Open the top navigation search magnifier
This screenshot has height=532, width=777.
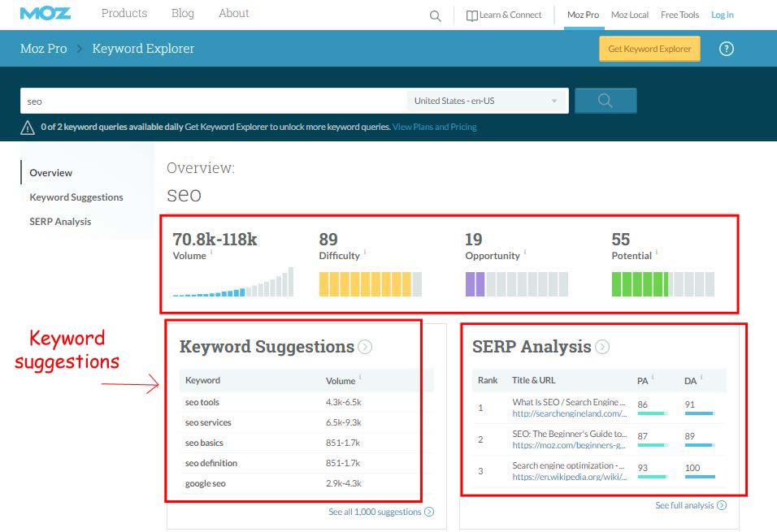pyautogui.click(x=435, y=15)
